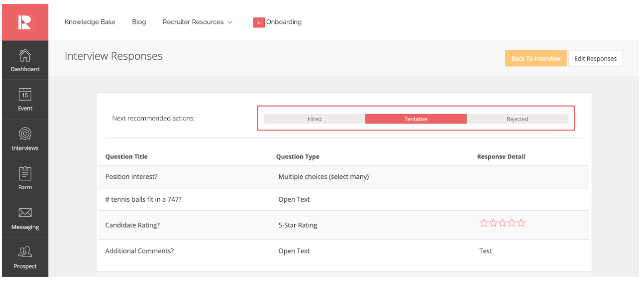
Task: Click the Position interest question row
Action: coord(131,177)
